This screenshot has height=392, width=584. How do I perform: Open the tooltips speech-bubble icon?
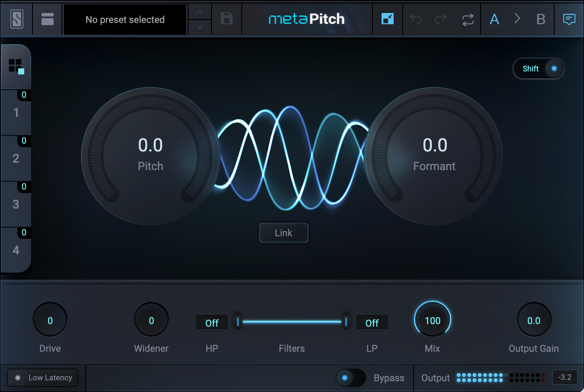[569, 19]
